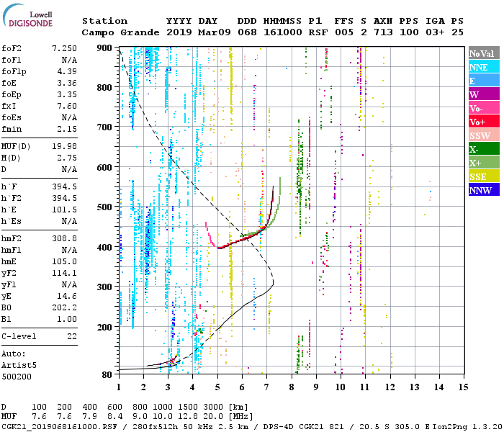504x432 pixels.
Task: Select the NNW blue legend swatch
Action: (484, 190)
